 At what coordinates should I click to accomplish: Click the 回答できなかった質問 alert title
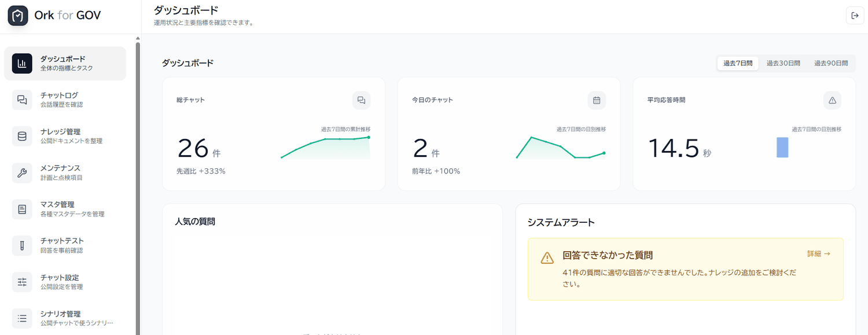608,255
